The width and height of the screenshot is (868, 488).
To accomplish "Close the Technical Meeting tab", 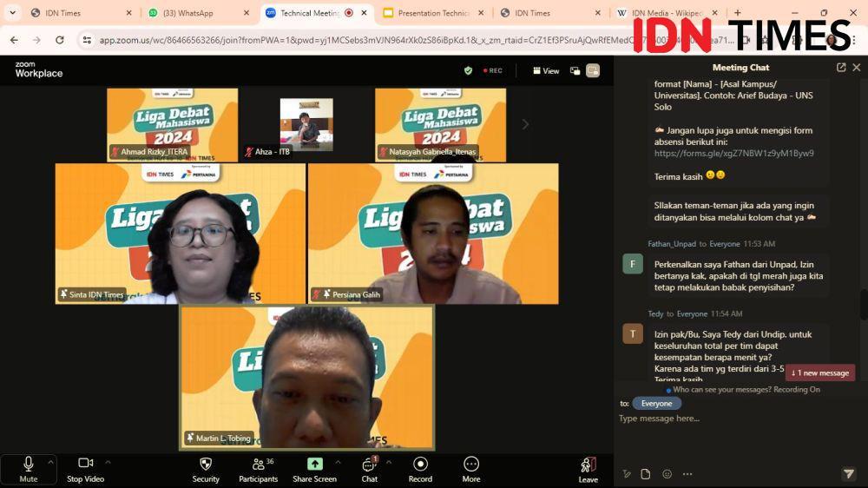I will click(x=365, y=13).
